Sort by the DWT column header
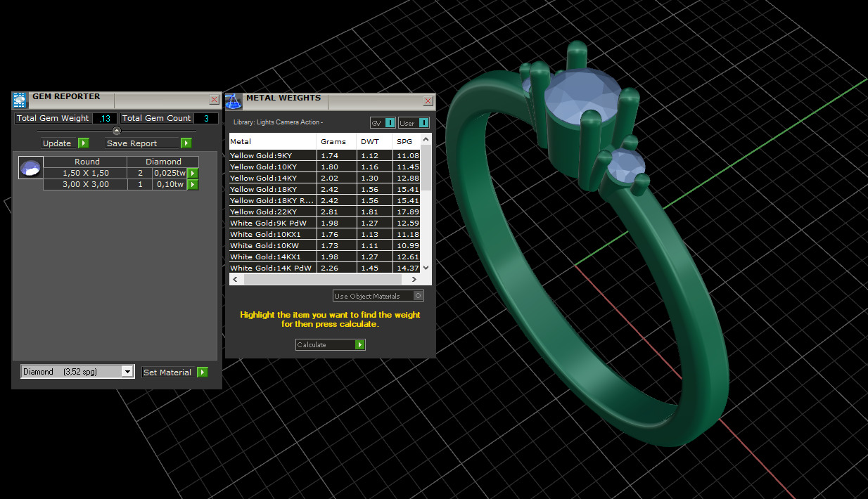The height and width of the screenshot is (499, 868). [x=375, y=141]
